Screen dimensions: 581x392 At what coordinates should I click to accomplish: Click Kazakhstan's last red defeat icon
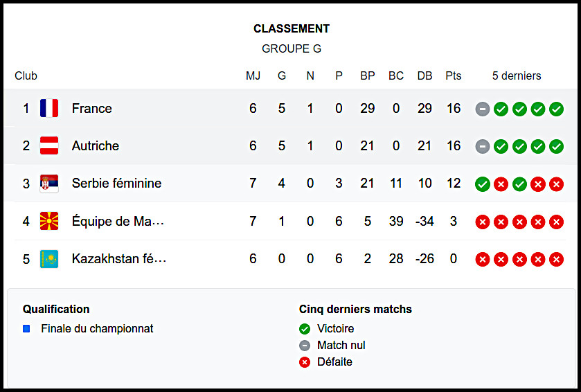pos(556,259)
